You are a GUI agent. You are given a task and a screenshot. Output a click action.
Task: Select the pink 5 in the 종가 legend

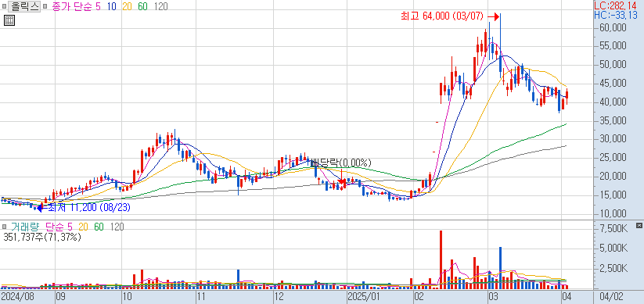point(97,6)
